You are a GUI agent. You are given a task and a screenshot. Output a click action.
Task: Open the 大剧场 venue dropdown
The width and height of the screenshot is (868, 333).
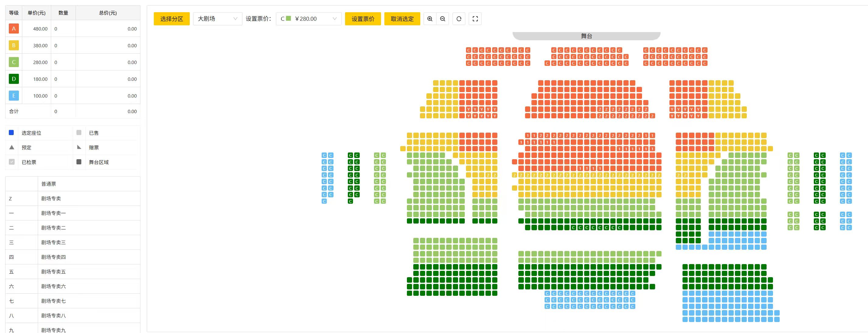click(x=217, y=19)
